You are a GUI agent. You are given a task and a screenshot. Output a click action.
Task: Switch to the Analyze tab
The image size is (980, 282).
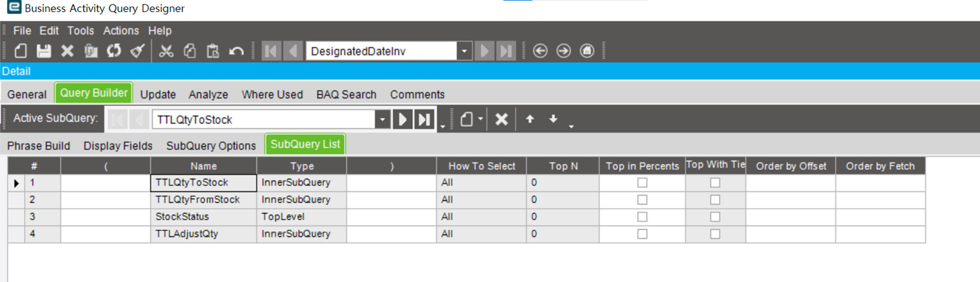(208, 94)
